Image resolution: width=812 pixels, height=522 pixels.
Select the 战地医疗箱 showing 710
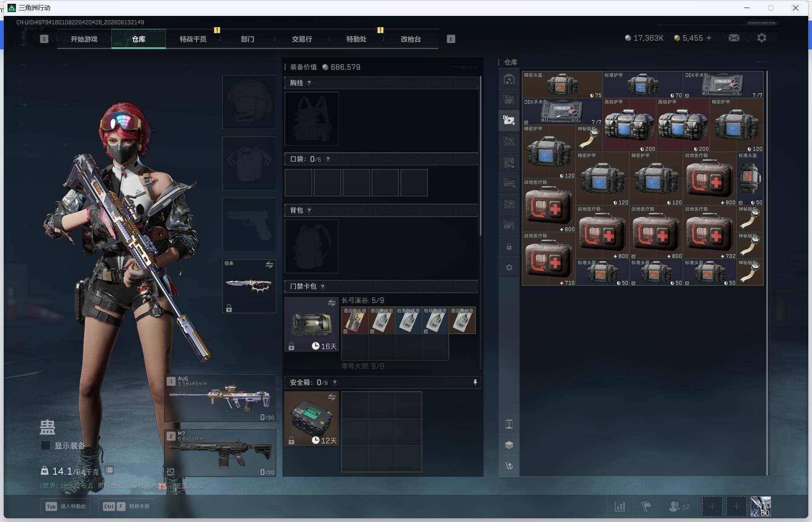549,259
